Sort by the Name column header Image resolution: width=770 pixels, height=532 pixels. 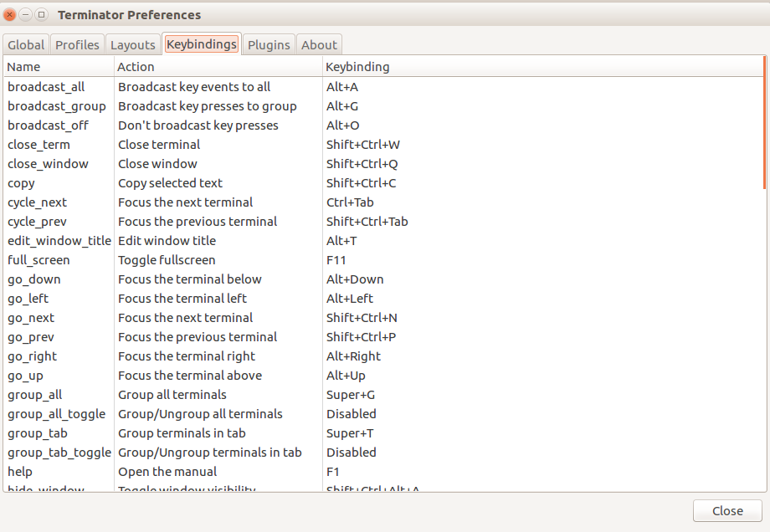(59, 67)
